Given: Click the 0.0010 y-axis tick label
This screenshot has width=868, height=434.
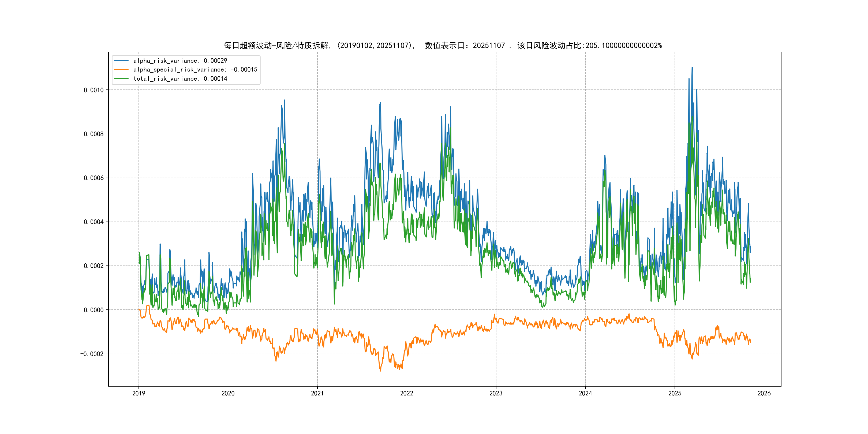Looking at the screenshot, I should 94,90.
